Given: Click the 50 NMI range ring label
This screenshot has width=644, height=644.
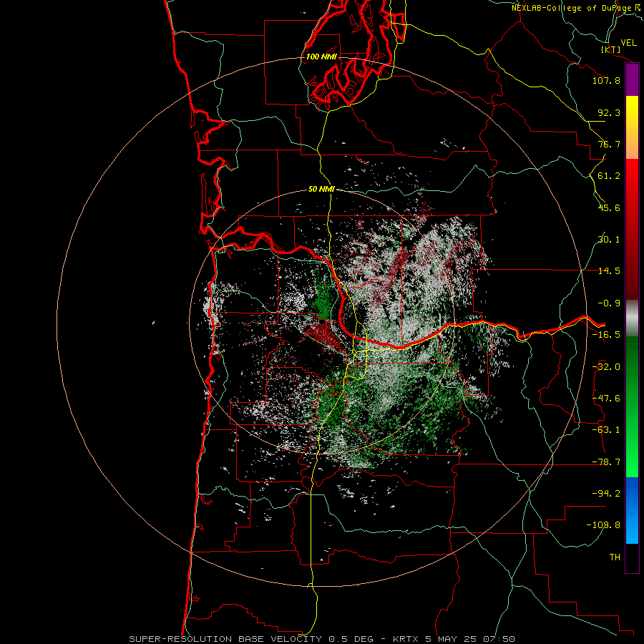Looking at the screenshot, I should [x=321, y=189].
